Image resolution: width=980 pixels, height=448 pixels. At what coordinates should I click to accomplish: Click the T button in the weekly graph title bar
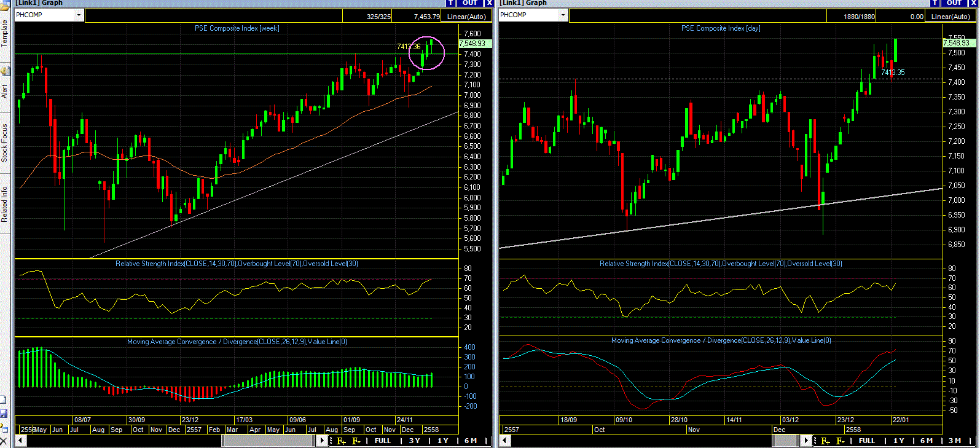(x=452, y=3)
